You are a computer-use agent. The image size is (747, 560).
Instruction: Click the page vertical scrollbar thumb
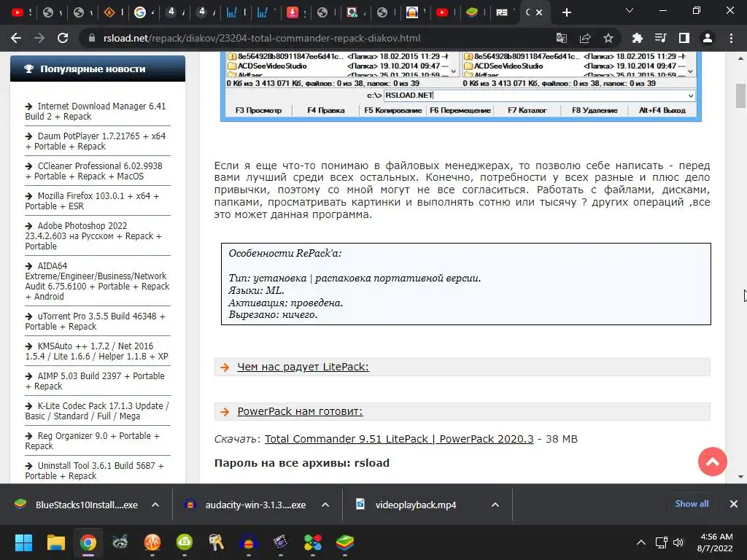click(740, 96)
